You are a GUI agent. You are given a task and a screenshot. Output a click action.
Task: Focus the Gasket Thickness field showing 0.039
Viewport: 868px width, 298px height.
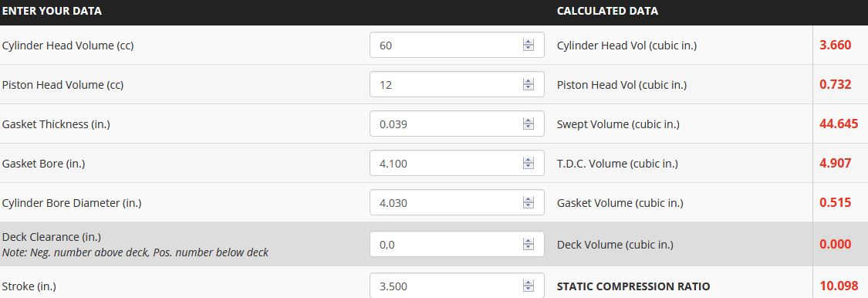[x=457, y=124]
